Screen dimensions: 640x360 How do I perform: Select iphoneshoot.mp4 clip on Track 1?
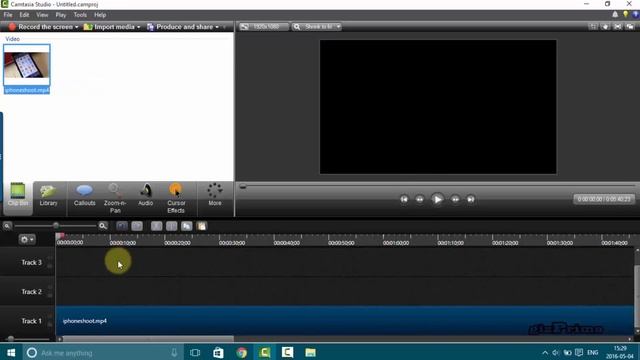pyautogui.click(x=345, y=321)
